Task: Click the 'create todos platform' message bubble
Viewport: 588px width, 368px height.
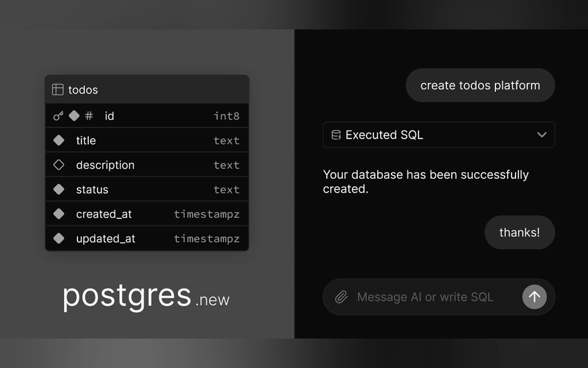Action: click(480, 86)
